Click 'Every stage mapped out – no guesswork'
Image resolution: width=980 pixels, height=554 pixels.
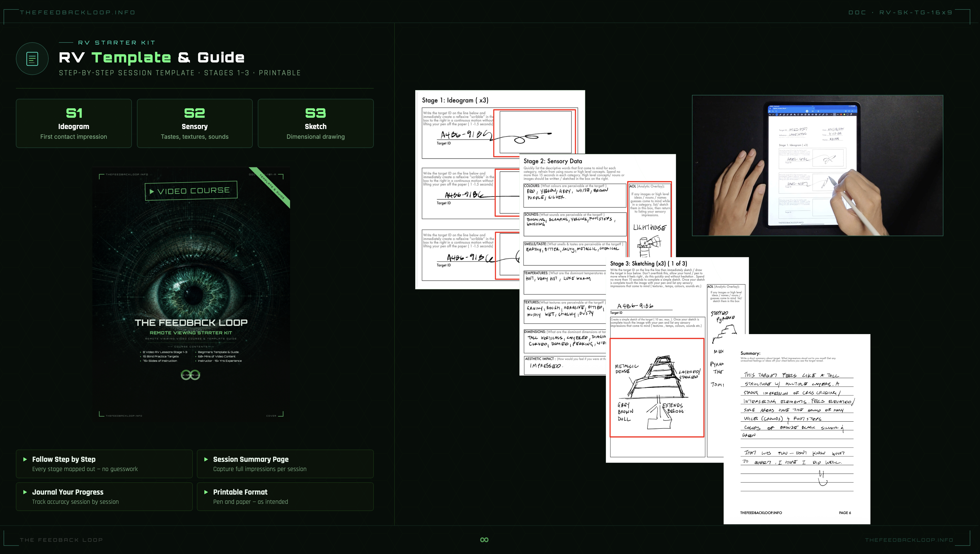pos(85,469)
